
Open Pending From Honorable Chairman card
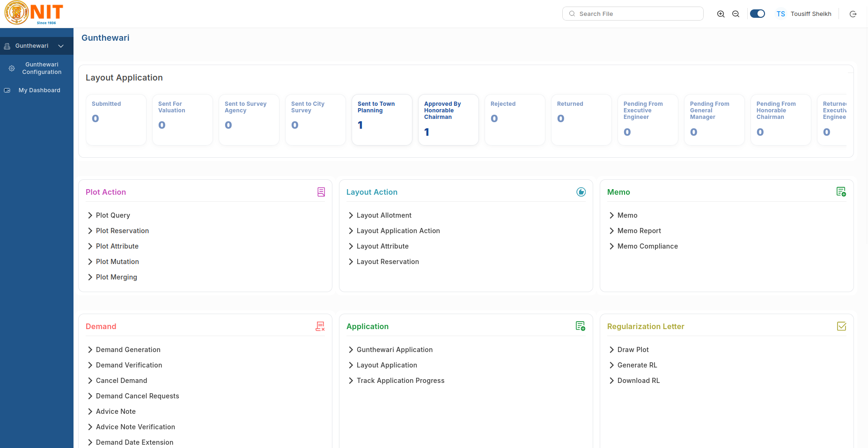pos(781,120)
